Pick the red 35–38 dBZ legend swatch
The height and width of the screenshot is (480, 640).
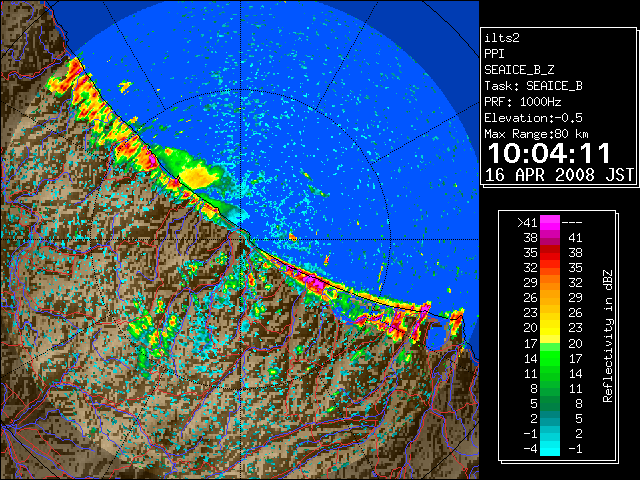click(x=550, y=253)
